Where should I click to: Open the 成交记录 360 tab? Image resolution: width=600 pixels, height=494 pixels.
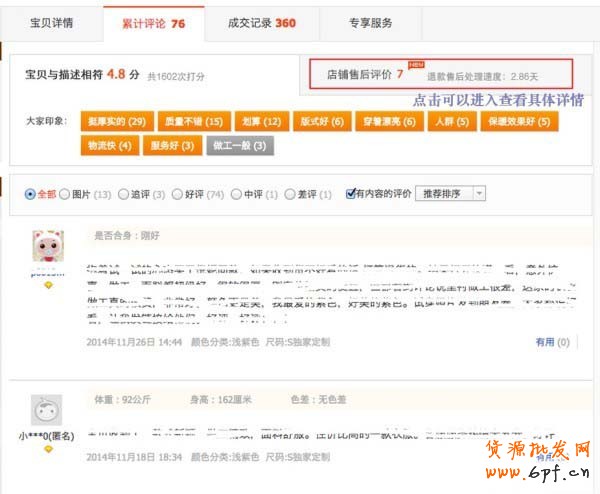point(257,23)
